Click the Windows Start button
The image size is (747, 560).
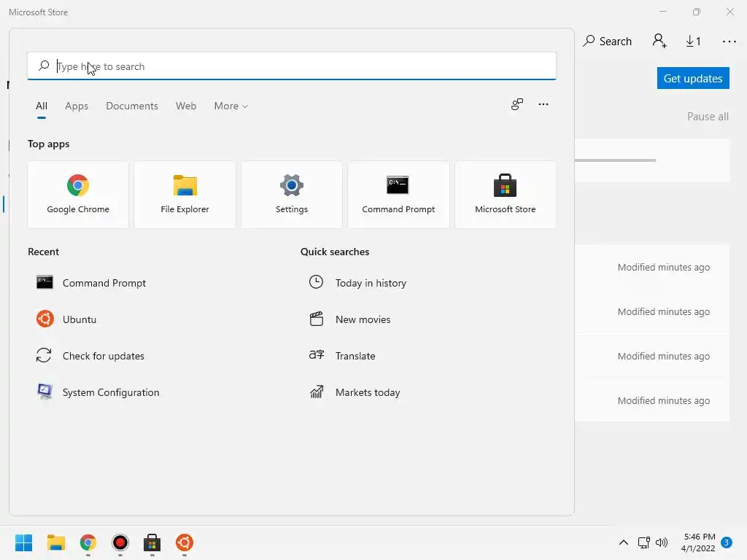pyautogui.click(x=24, y=542)
